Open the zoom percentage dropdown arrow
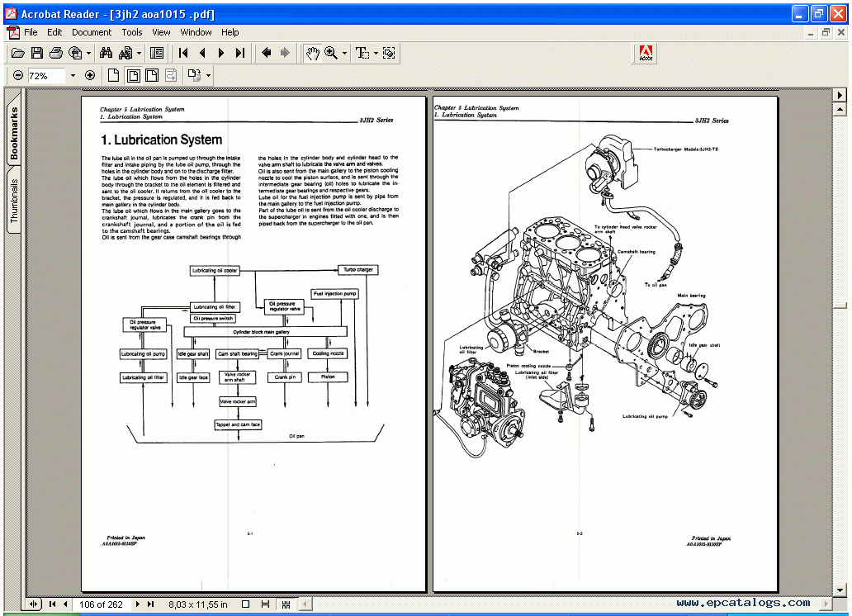This screenshot has height=616, width=852. tap(73, 75)
